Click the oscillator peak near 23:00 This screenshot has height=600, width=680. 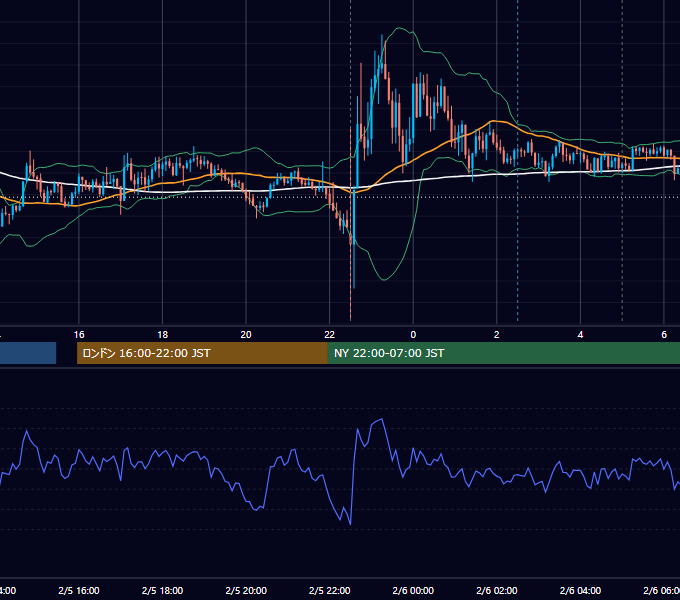click(x=382, y=419)
